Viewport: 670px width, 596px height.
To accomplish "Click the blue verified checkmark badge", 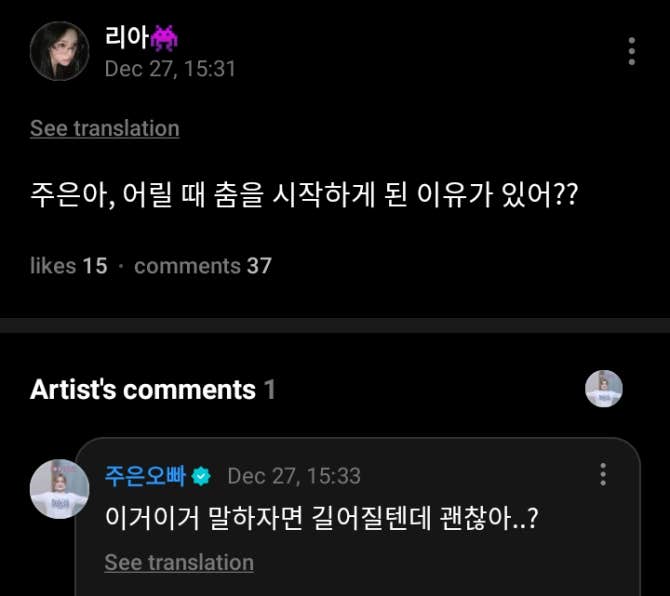I will (201, 476).
